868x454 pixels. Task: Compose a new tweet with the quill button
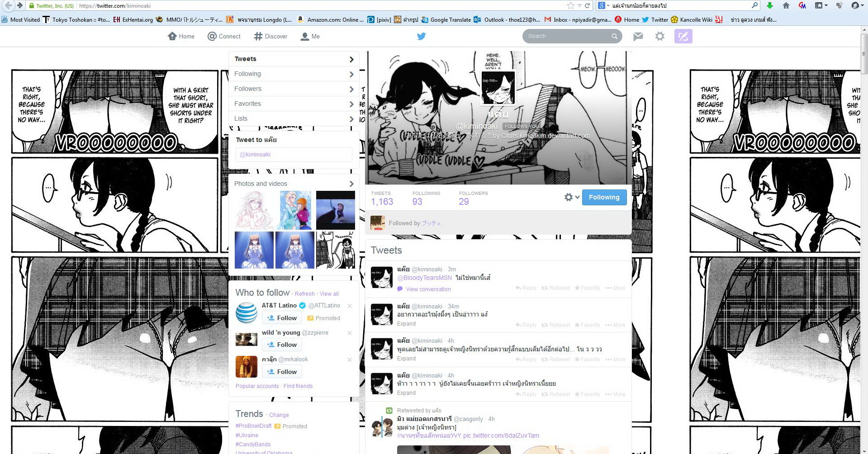pyautogui.click(x=683, y=36)
